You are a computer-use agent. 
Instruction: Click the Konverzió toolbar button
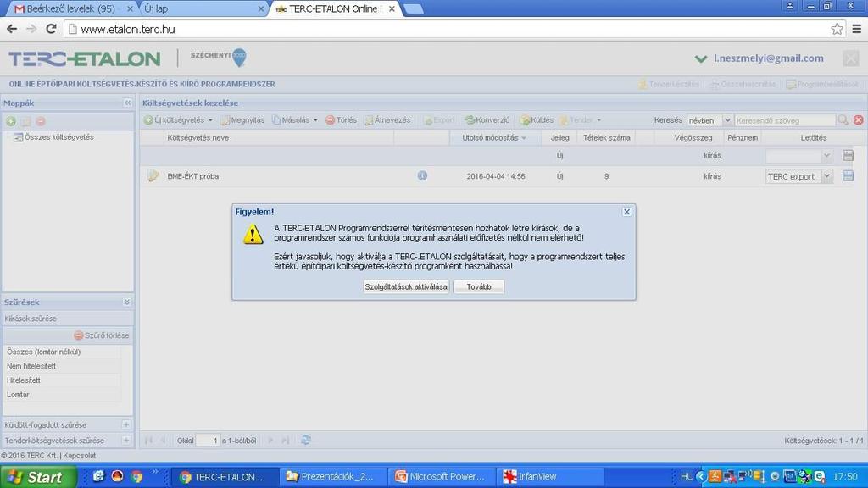pyautogui.click(x=487, y=120)
